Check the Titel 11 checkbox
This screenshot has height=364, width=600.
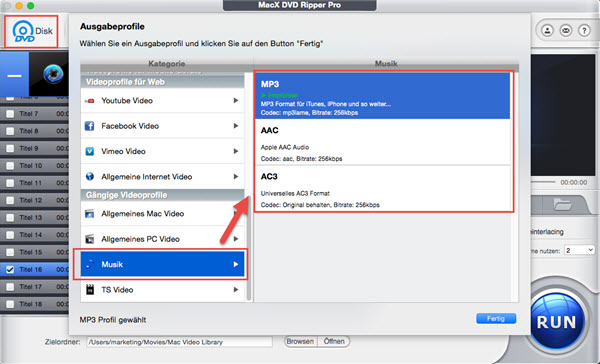point(10,183)
